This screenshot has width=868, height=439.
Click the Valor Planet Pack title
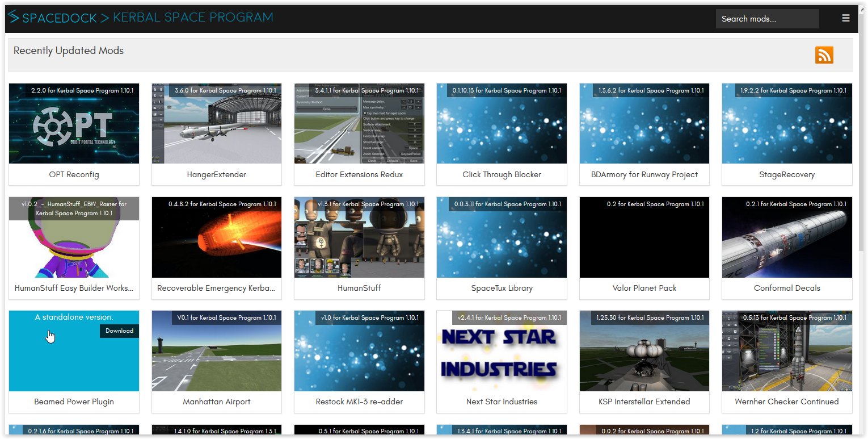(644, 288)
